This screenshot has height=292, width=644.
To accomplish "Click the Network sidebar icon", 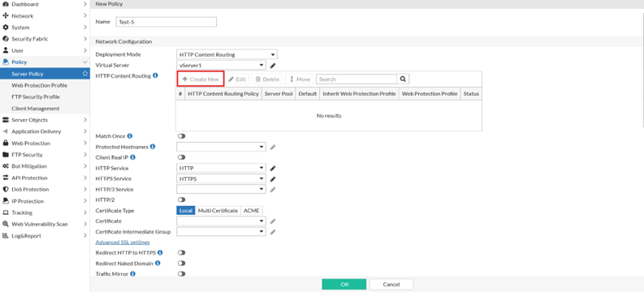I will pyautogui.click(x=6, y=16).
